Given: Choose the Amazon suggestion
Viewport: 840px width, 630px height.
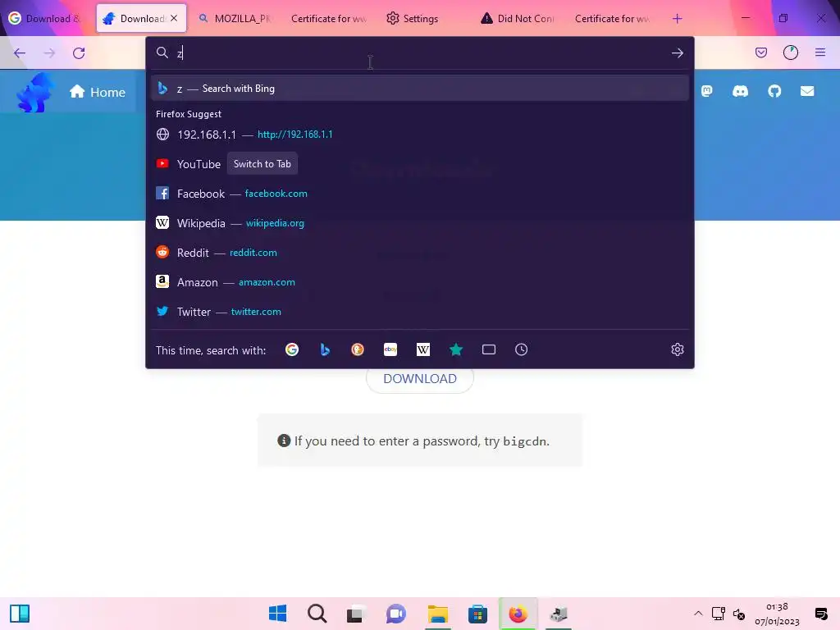Looking at the screenshot, I should click(x=420, y=282).
